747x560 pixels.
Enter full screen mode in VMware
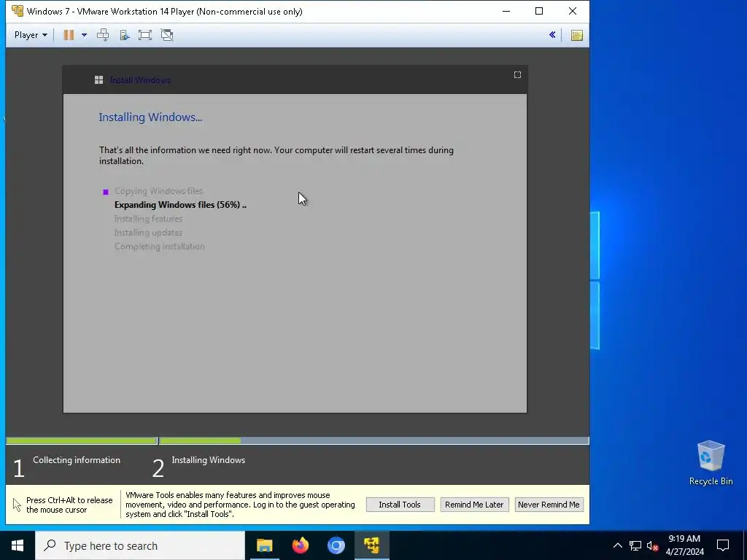145,35
